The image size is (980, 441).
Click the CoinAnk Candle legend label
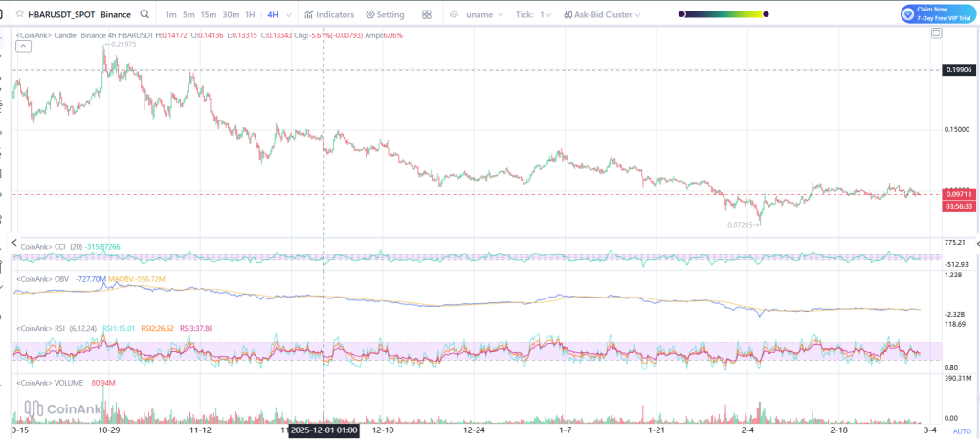click(x=46, y=35)
